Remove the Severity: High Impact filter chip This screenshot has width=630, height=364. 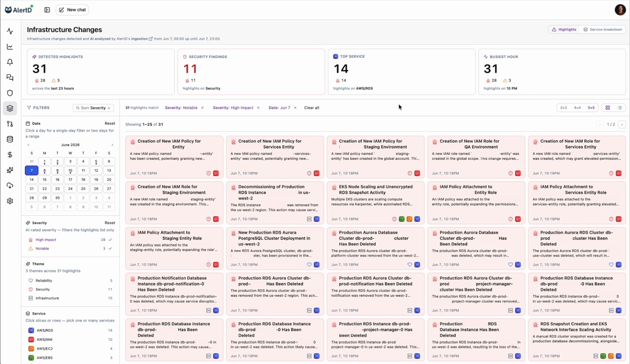pos(258,108)
